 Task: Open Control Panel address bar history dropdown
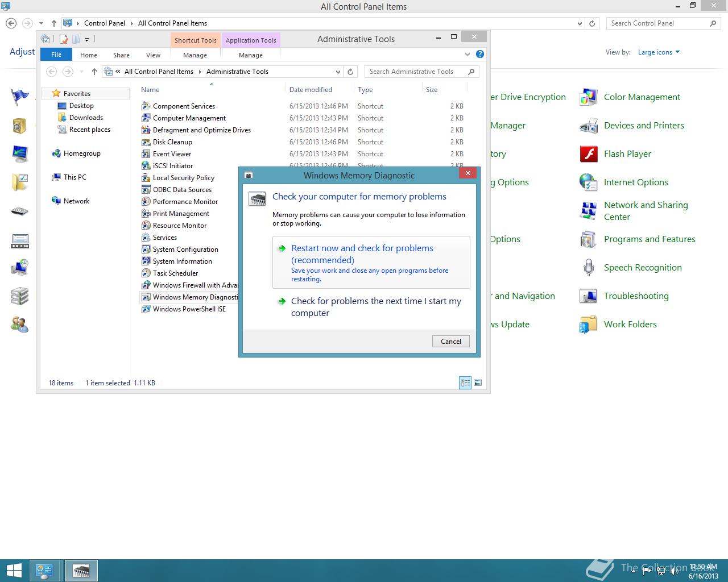pyautogui.click(x=580, y=24)
